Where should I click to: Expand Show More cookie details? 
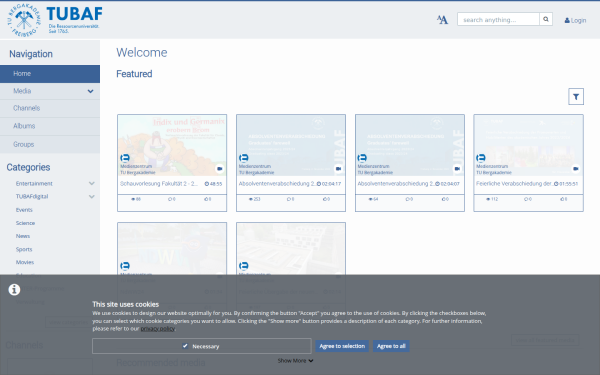click(295, 361)
